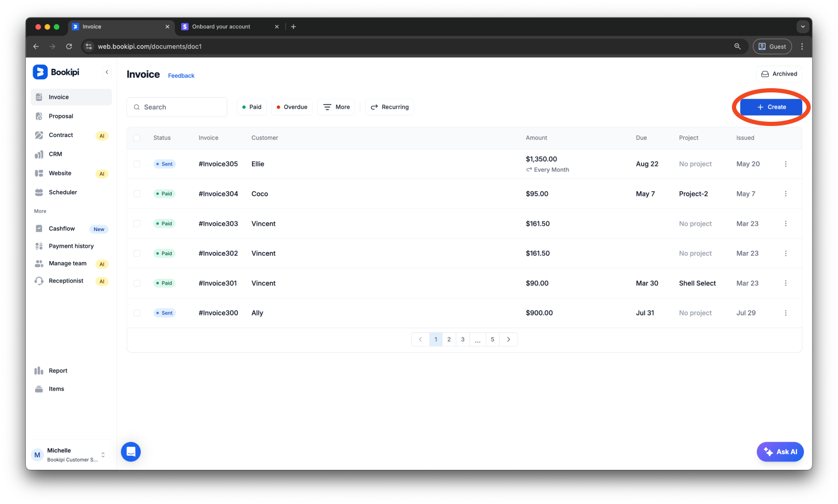Open the Report sidebar icon

click(39, 371)
